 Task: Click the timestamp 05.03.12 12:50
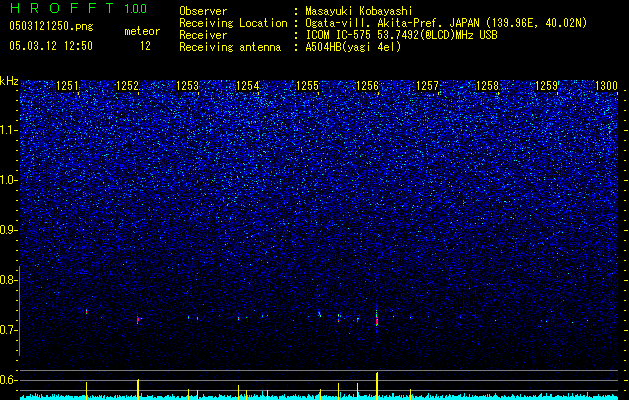51,46
